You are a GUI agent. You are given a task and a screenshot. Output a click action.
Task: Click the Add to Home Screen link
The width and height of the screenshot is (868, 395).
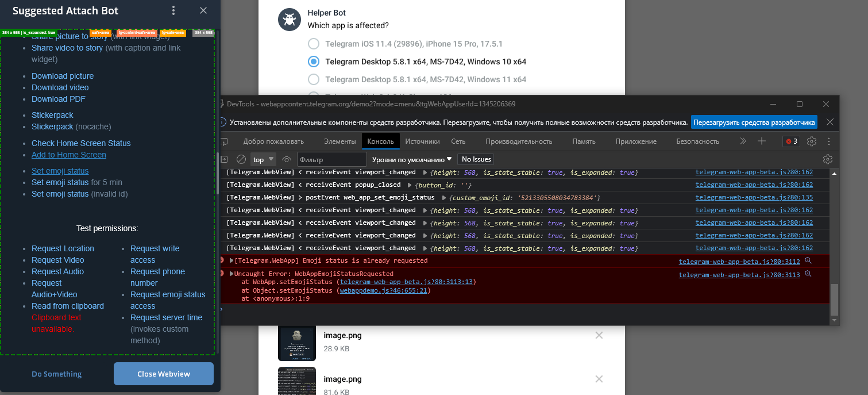(x=69, y=155)
